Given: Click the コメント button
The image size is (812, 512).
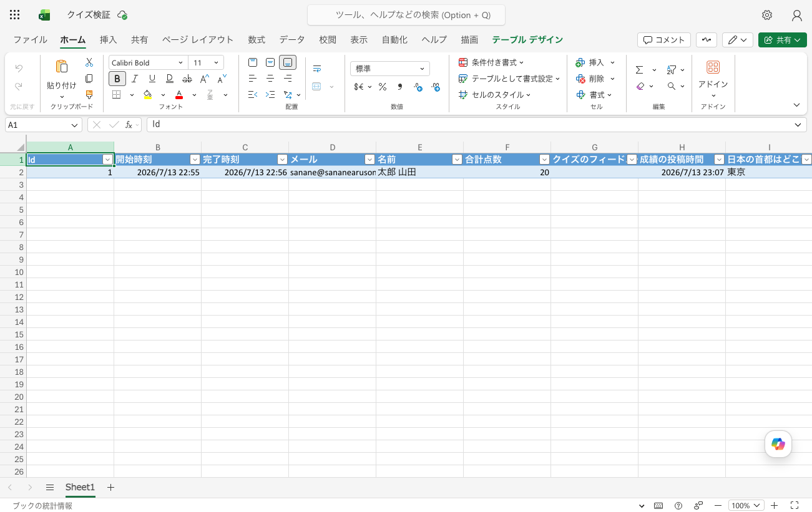Looking at the screenshot, I should click(664, 40).
